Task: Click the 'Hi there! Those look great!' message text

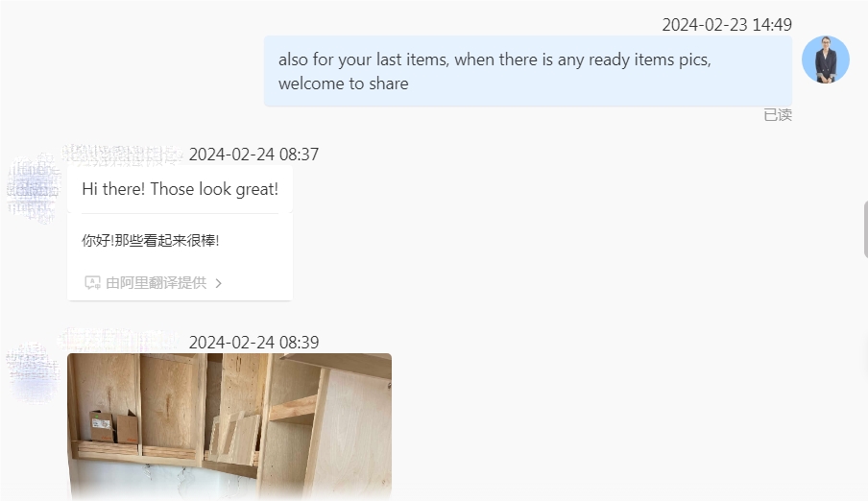Action: click(180, 189)
